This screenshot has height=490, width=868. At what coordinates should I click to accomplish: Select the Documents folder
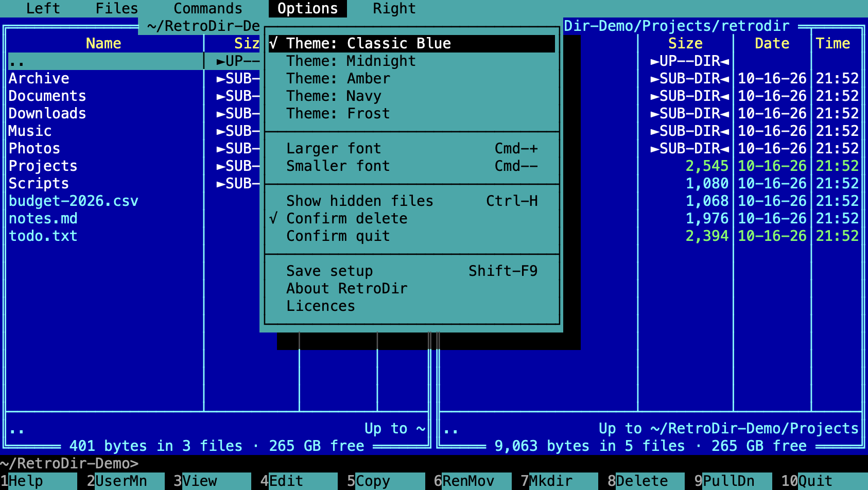[134, 96]
